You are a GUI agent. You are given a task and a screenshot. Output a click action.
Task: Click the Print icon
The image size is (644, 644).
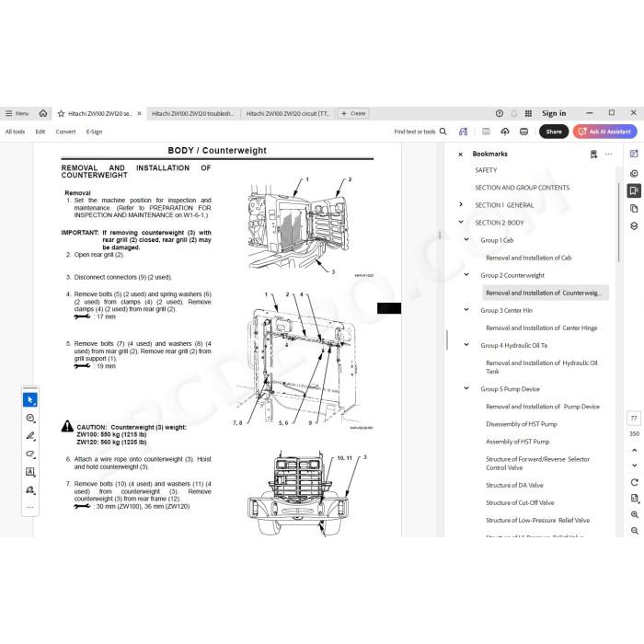click(x=524, y=132)
